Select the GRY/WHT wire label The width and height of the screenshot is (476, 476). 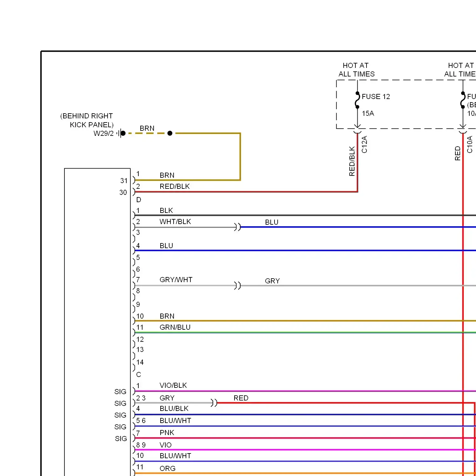176,280
